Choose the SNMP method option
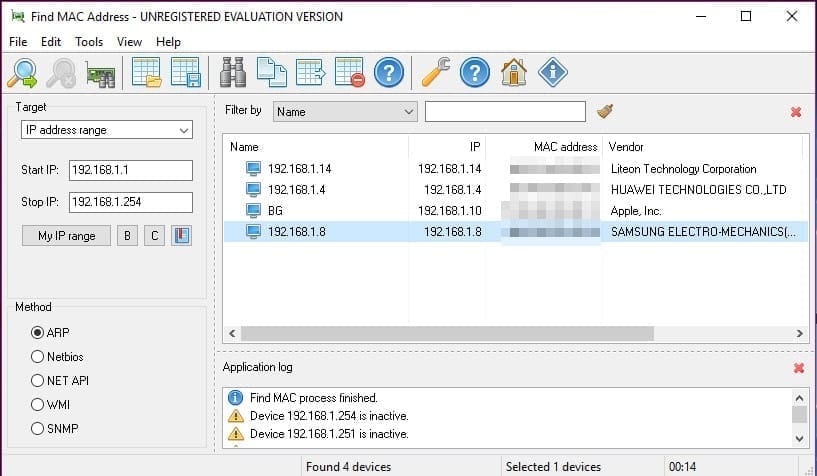The image size is (817, 476). [x=38, y=429]
